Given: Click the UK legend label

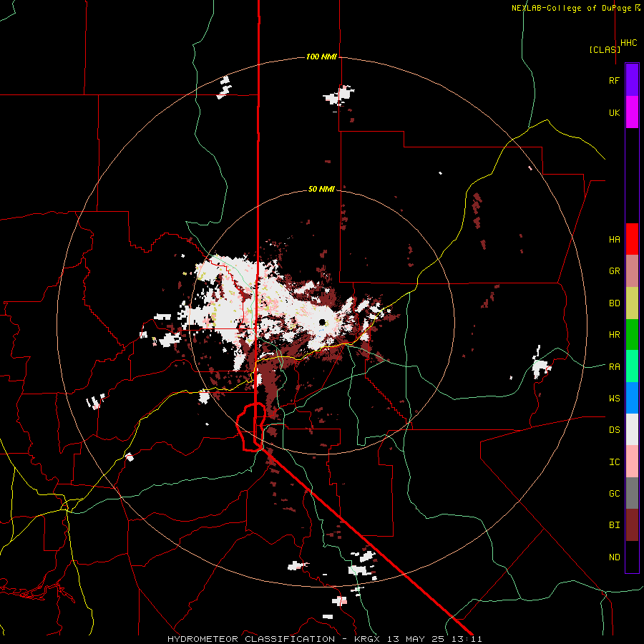Looking at the screenshot, I should 614,112.
